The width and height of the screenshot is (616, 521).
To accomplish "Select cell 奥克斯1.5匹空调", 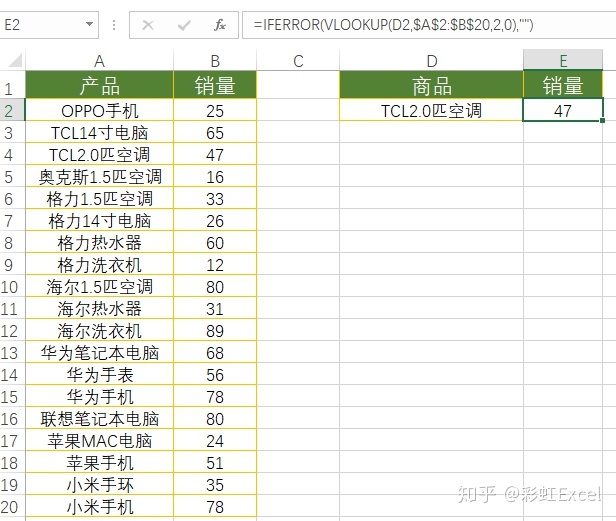I will (x=99, y=176).
